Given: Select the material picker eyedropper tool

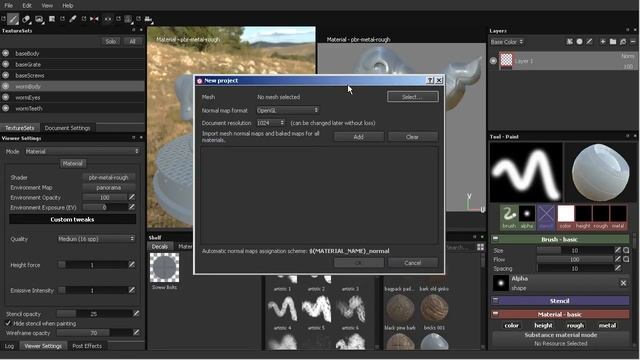Looking at the screenshot, I should (73, 19).
